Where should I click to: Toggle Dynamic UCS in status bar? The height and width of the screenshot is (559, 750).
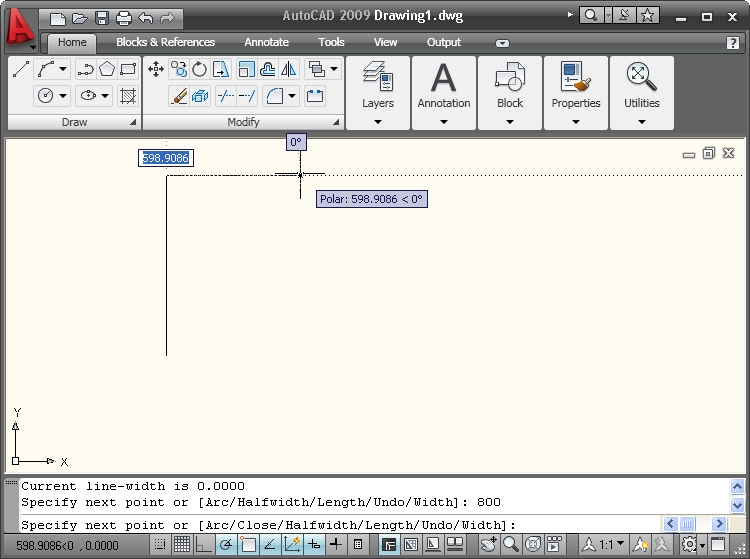click(292, 544)
